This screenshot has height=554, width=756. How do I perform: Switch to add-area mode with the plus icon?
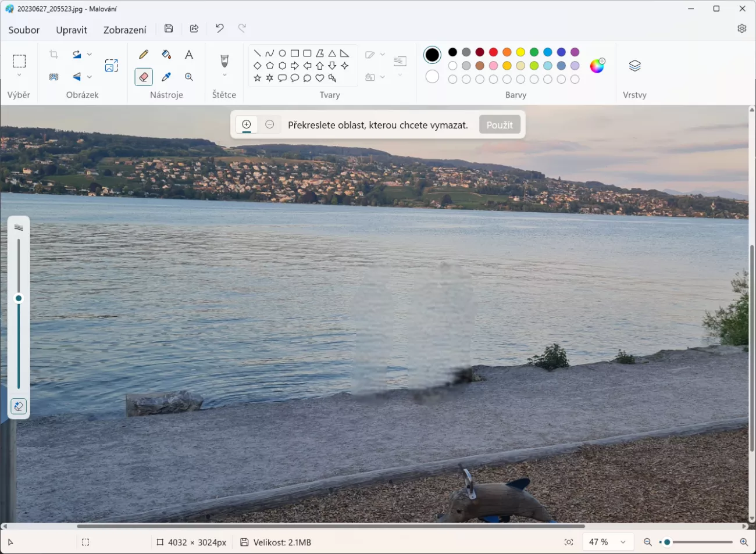[247, 124]
